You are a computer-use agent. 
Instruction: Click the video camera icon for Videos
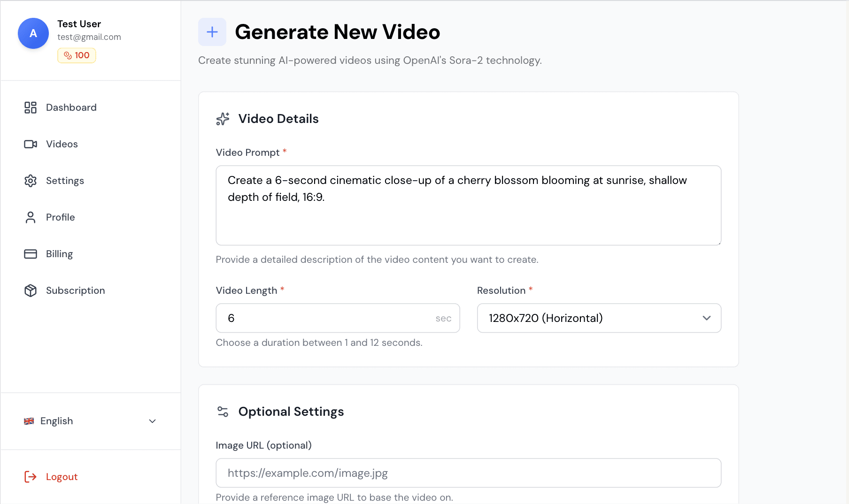[x=31, y=144]
